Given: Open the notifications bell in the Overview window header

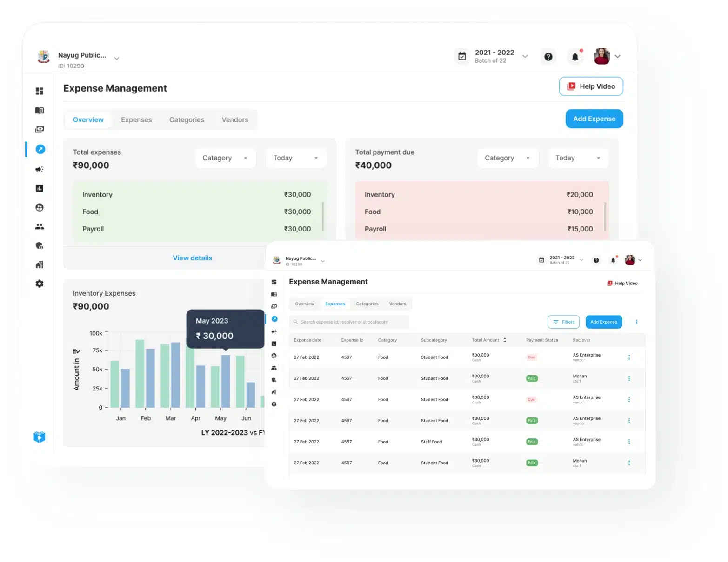Looking at the screenshot, I should (575, 57).
